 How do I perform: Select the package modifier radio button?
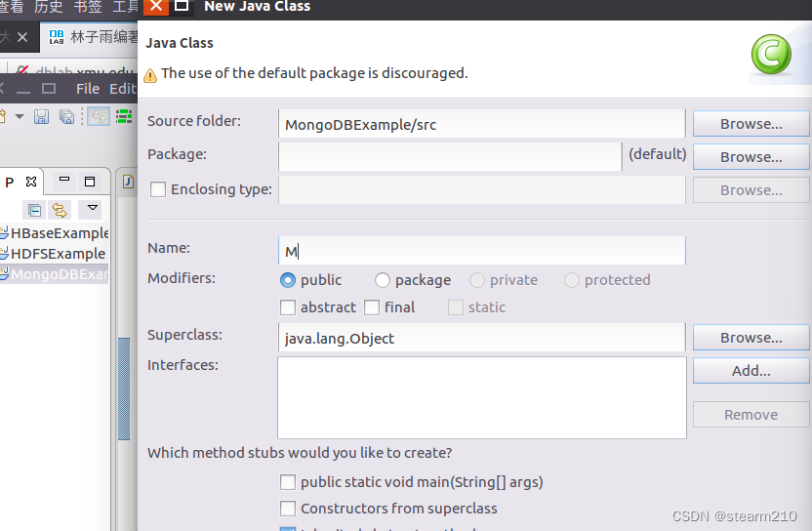coord(383,280)
